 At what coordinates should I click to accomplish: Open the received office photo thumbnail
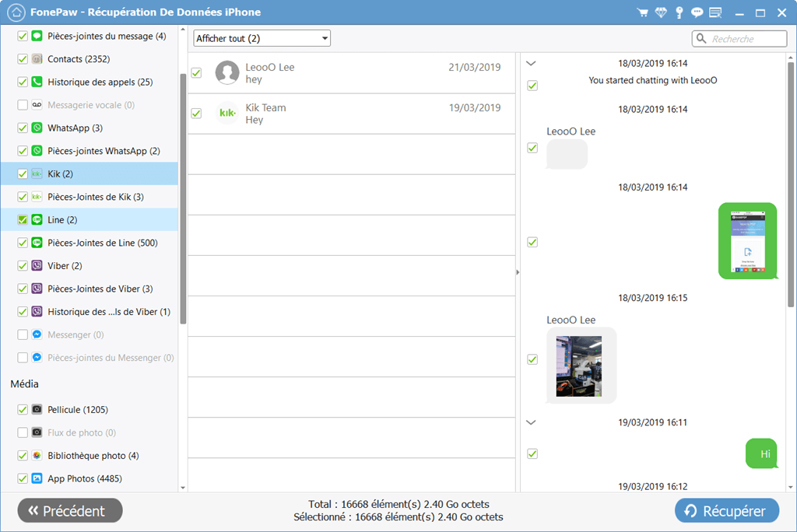[579, 366]
